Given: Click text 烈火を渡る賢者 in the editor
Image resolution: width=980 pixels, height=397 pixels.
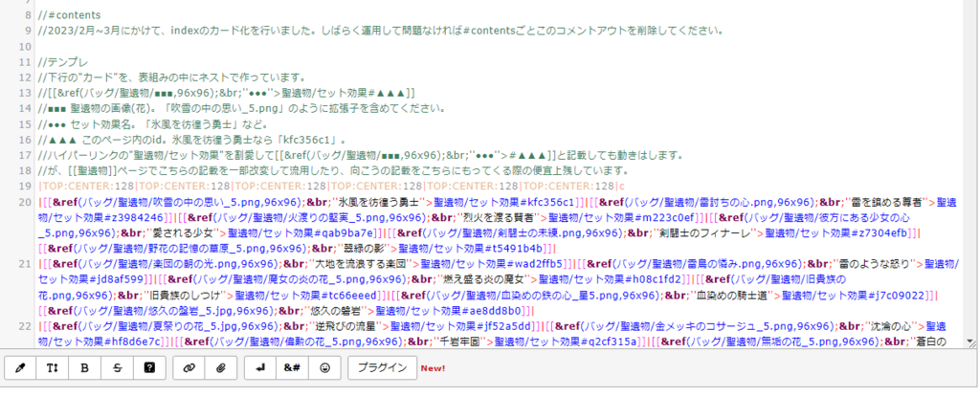Looking at the screenshot, I should tap(498, 218).
